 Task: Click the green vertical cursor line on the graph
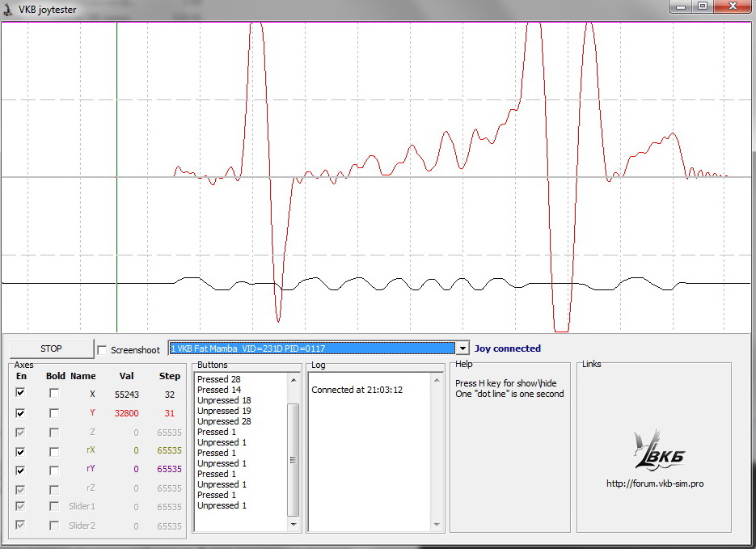(x=116, y=177)
